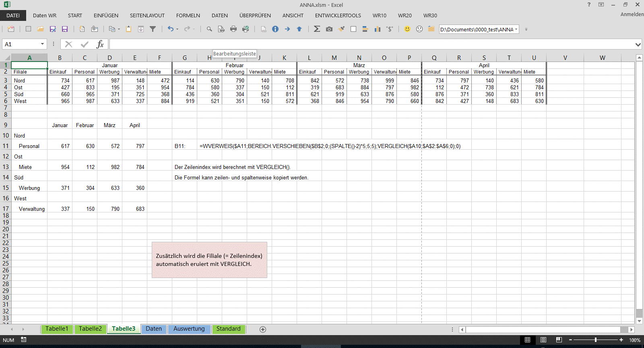Click Anmelden to sign in
The height and width of the screenshot is (348, 644).
coord(632,14)
